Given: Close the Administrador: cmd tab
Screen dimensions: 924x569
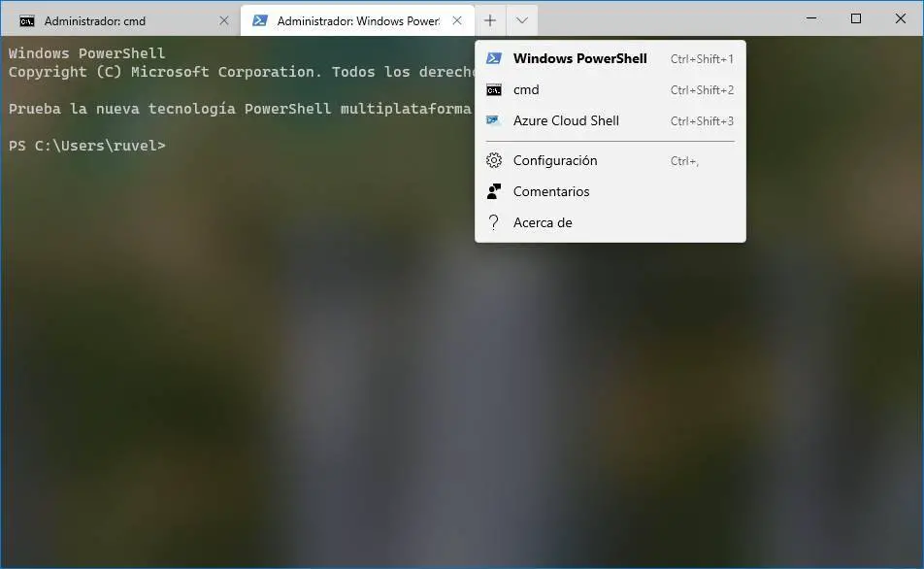Looking at the screenshot, I should [224, 20].
